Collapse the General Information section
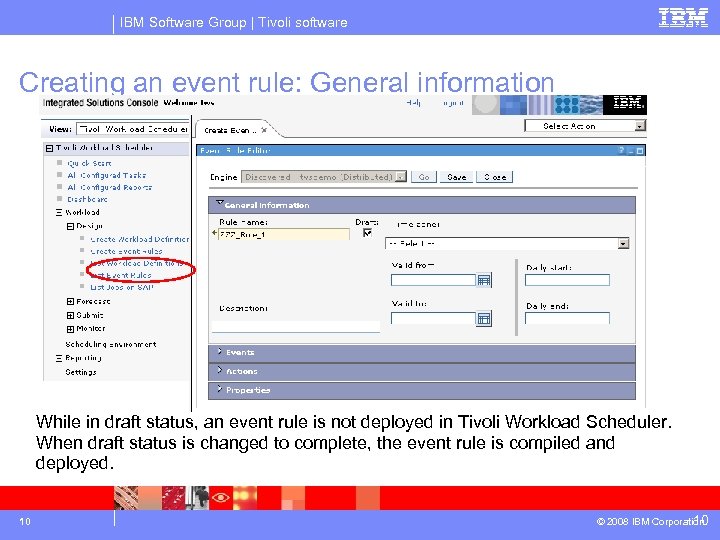 [x=220, y=203]
